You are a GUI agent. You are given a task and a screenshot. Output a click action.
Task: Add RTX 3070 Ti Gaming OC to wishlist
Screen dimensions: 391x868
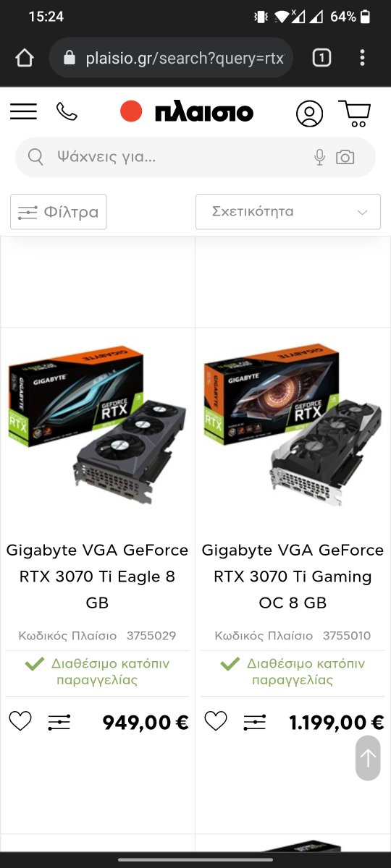[x=216, y=721]
